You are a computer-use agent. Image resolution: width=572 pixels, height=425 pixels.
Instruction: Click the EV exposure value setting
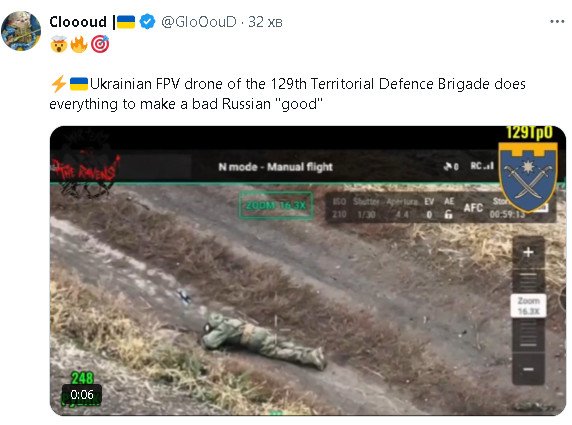tap(429, 208)
